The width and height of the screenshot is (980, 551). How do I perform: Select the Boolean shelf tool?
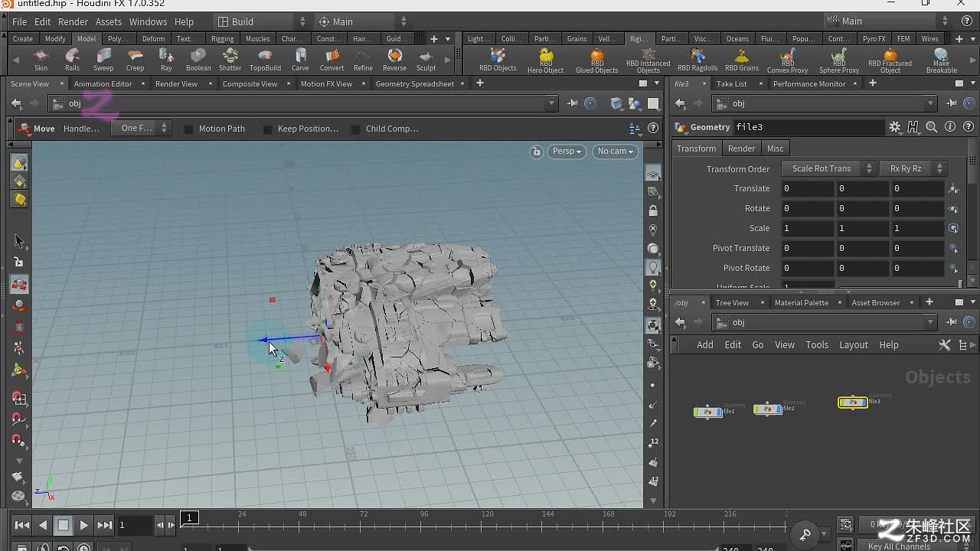pyautogui.click(x=198, y=60)
